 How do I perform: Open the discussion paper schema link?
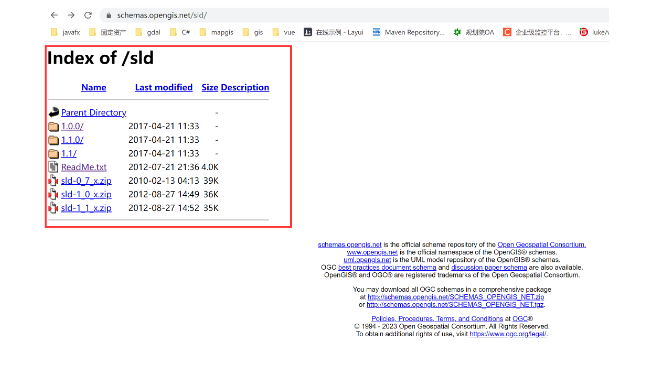coord(489,267)
